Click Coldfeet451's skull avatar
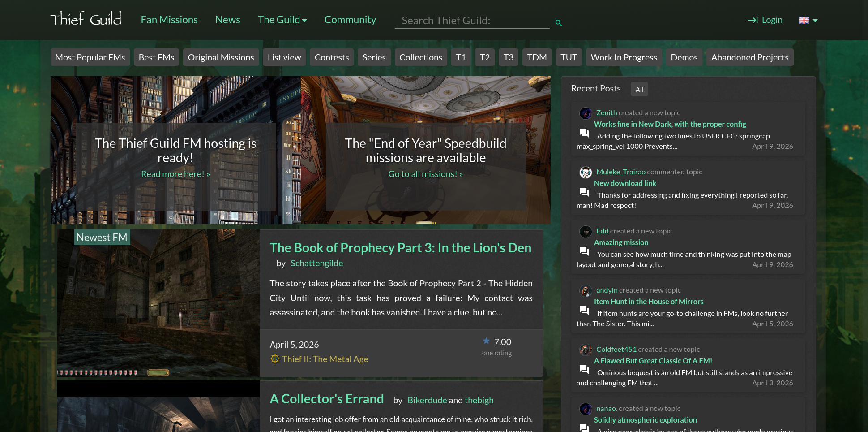868x432 pixels. (585, 350)
